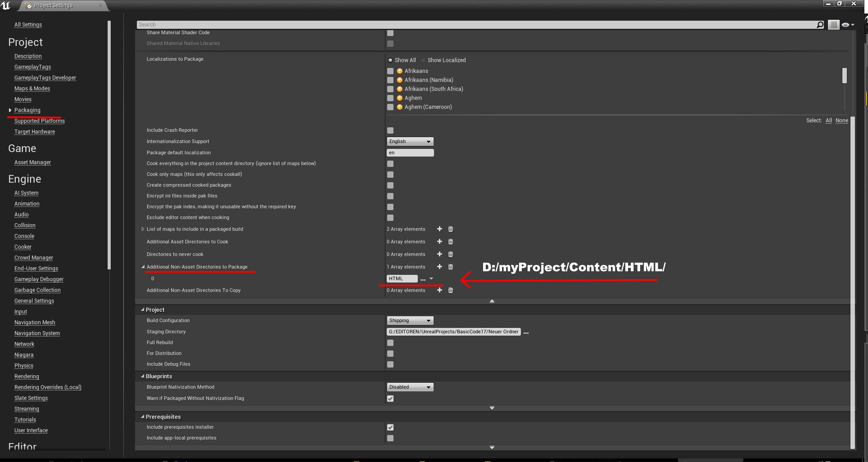Select All localizations link

coord(828,121)
